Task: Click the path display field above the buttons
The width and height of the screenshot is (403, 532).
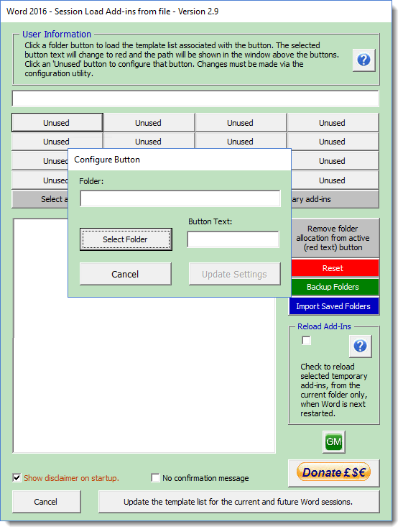Action: coord(195,98)
